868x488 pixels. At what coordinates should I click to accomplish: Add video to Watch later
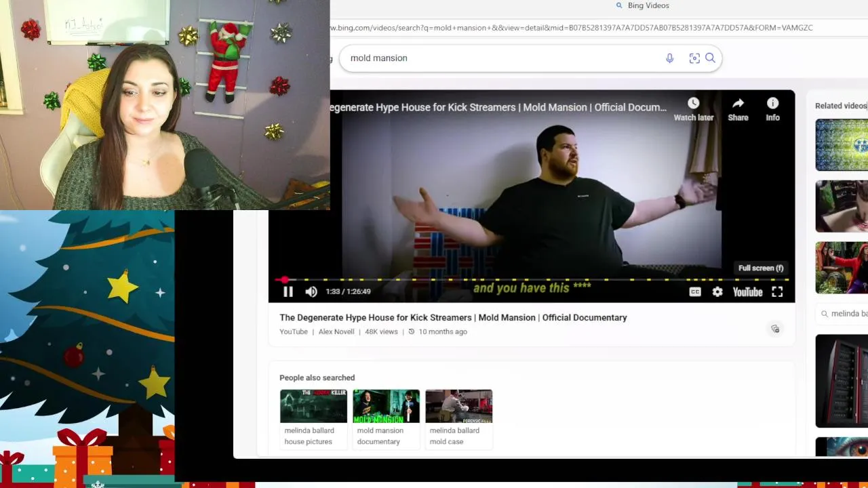coord(693,108)
